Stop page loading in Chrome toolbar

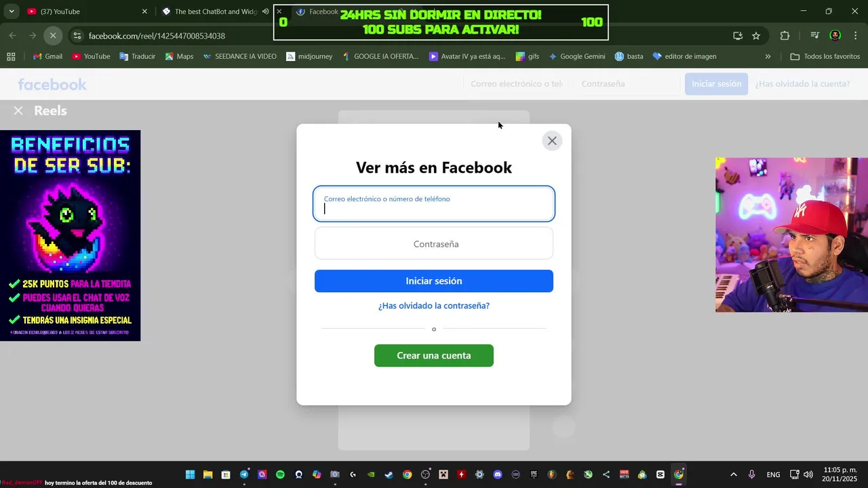click(x=53, y=35)
